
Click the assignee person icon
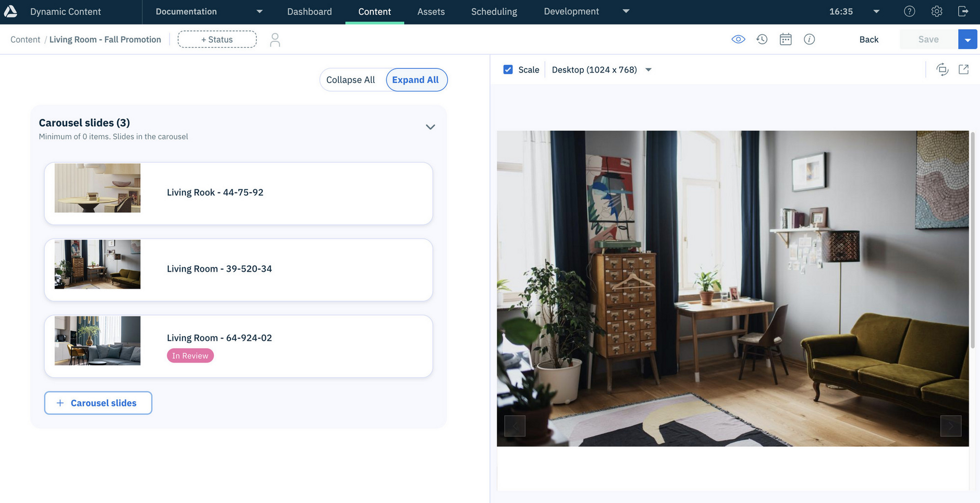click(275, 40)
